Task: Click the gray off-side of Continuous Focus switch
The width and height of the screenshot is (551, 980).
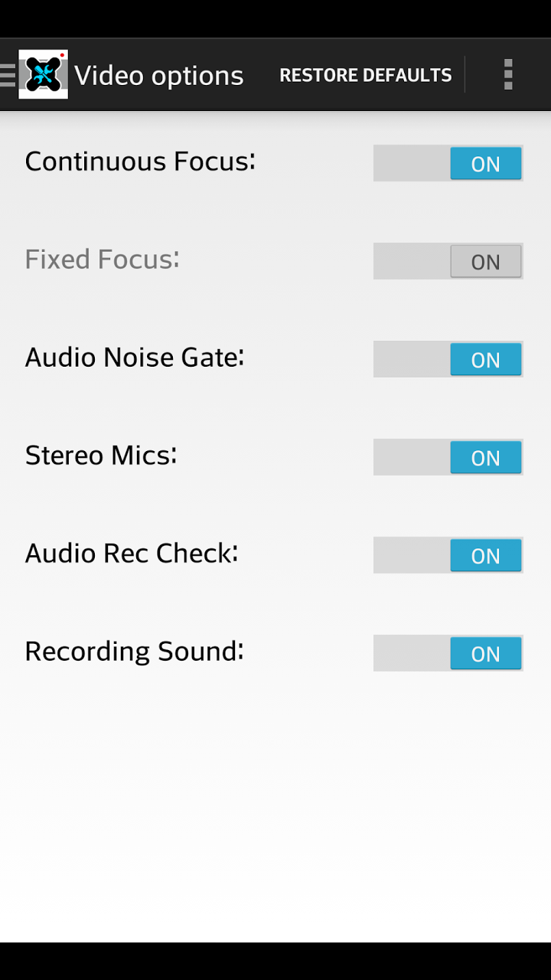Action: tap(412, 163)
